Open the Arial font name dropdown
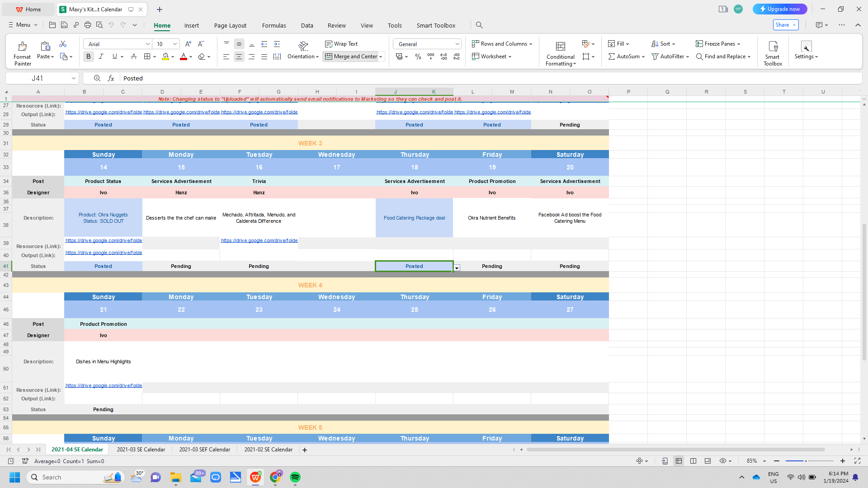This screenshot has width=868, height=488. pyautogui.click(x=147, y=44)
